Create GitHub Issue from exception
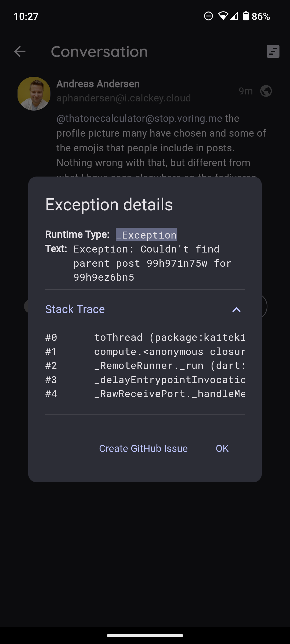This screenshot has height=644, width=290. [143, 448]
